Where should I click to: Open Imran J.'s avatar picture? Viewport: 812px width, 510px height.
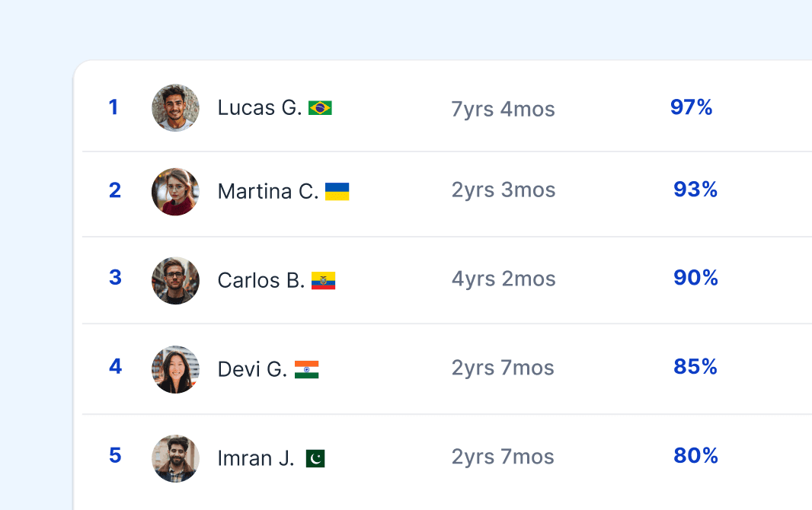click(175, 459)
